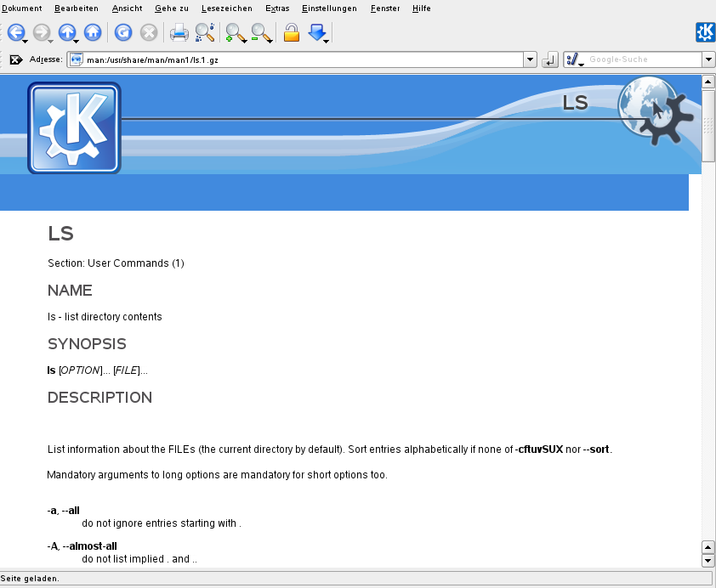Click the scrollbar up arrow at top
716x588 pixels.
(707, 82)
